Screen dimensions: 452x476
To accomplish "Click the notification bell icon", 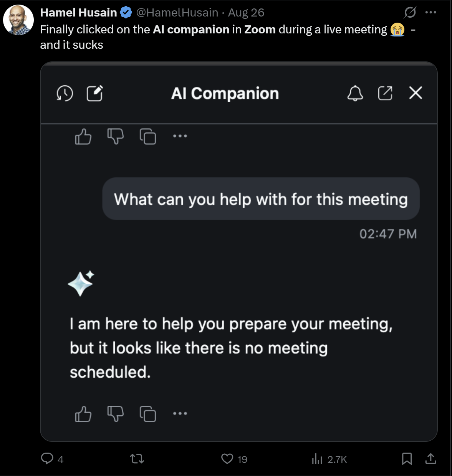I will point(355,93).
